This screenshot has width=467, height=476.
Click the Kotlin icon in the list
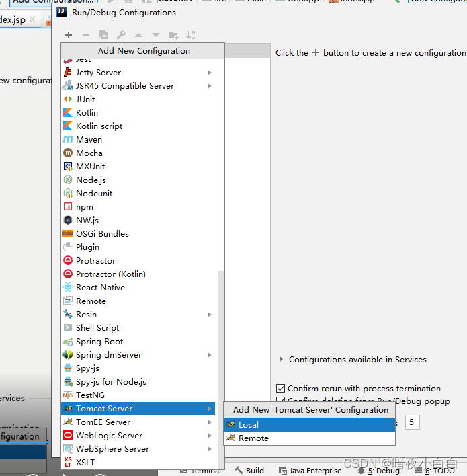pyautogui.click(x=68, y=113)
